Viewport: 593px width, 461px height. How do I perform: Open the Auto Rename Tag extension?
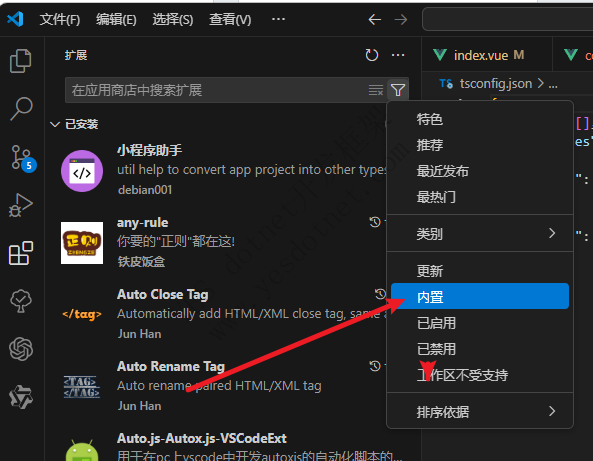coord(171,366)
